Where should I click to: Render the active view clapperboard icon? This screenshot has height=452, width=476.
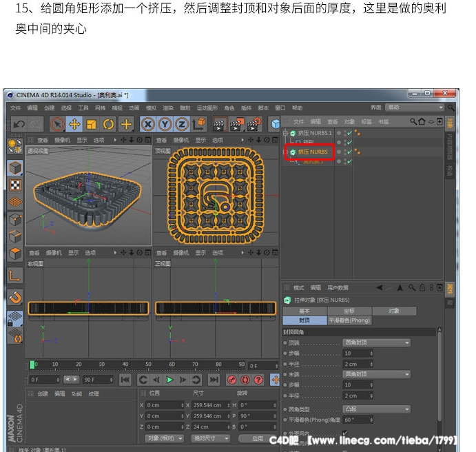[x=219, y=124]
